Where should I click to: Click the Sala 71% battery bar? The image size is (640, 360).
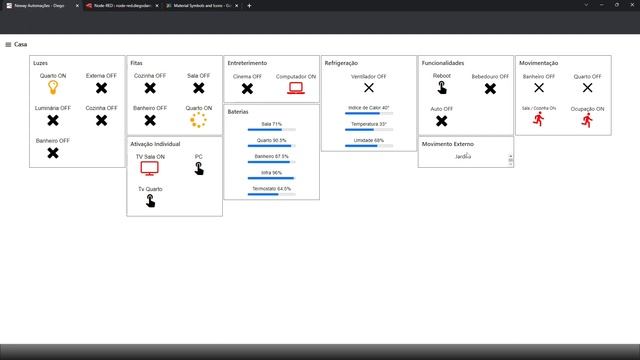[271, 129]
